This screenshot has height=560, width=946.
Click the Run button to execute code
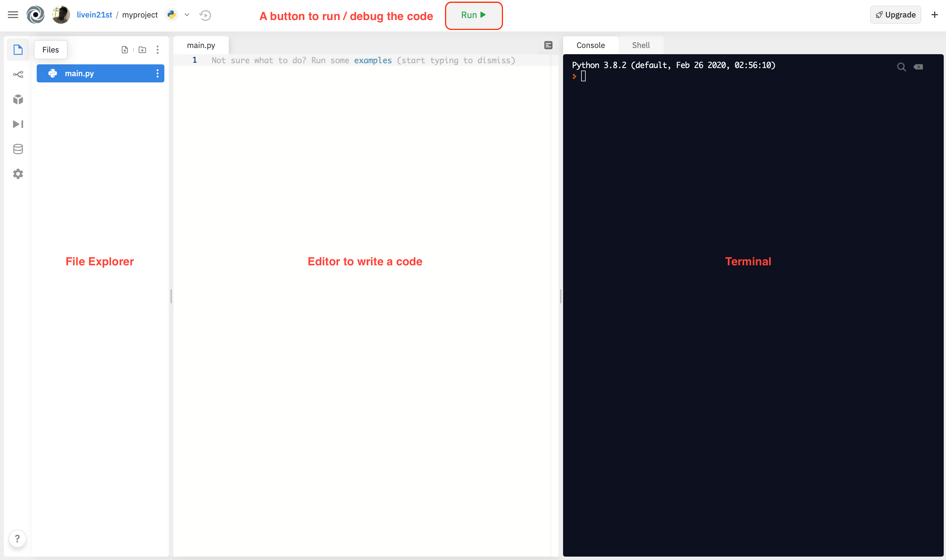[x=474, y=15]
